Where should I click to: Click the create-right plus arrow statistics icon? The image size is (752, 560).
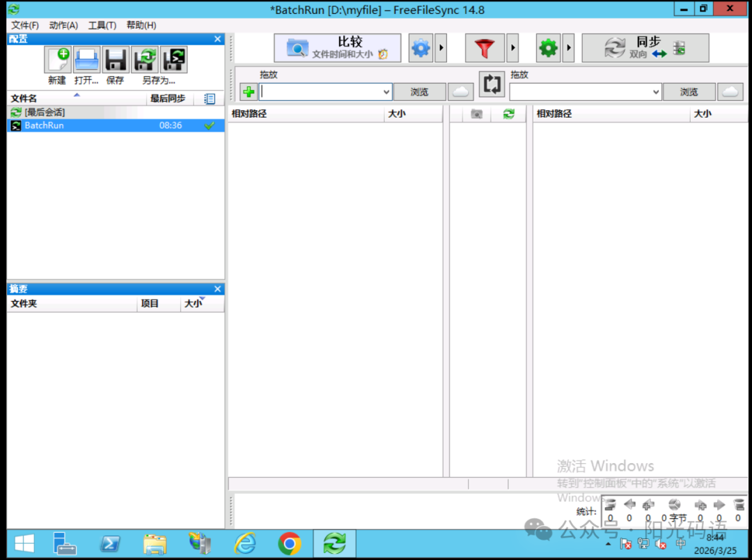tap(700, 505)
